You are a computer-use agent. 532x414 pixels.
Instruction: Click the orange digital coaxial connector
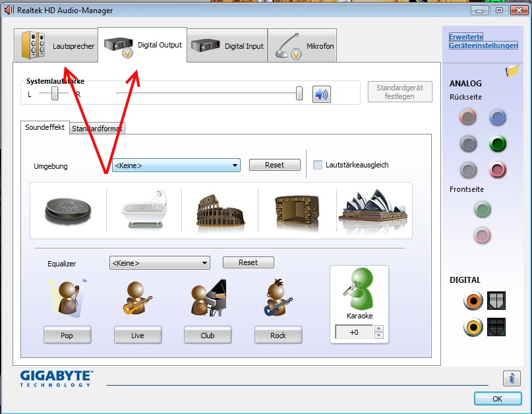[x=473, y=301]
